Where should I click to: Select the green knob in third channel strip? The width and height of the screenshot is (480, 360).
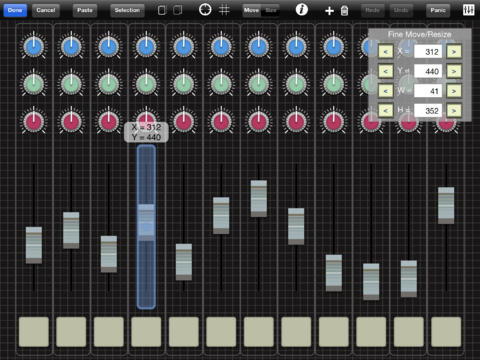click(x=109, y=83)
